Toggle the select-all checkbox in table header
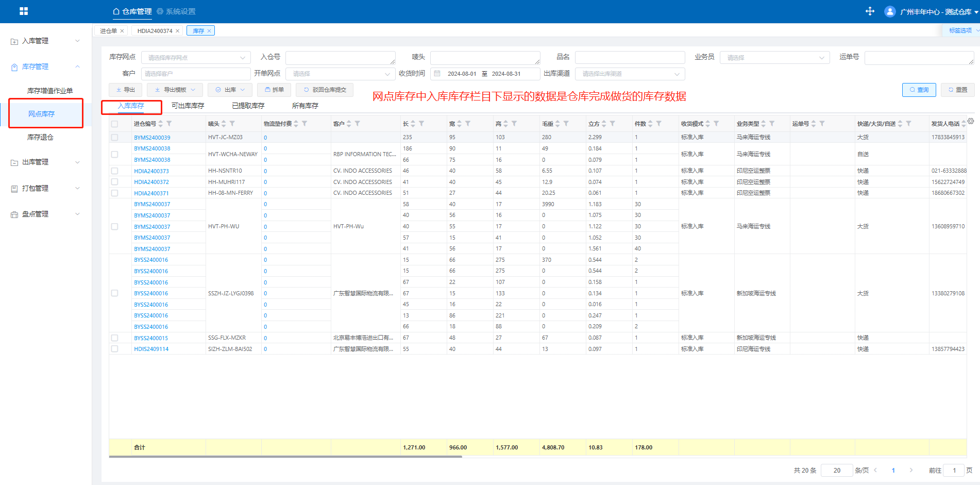This screenshot has height=485, width=980. coord(114,124)
